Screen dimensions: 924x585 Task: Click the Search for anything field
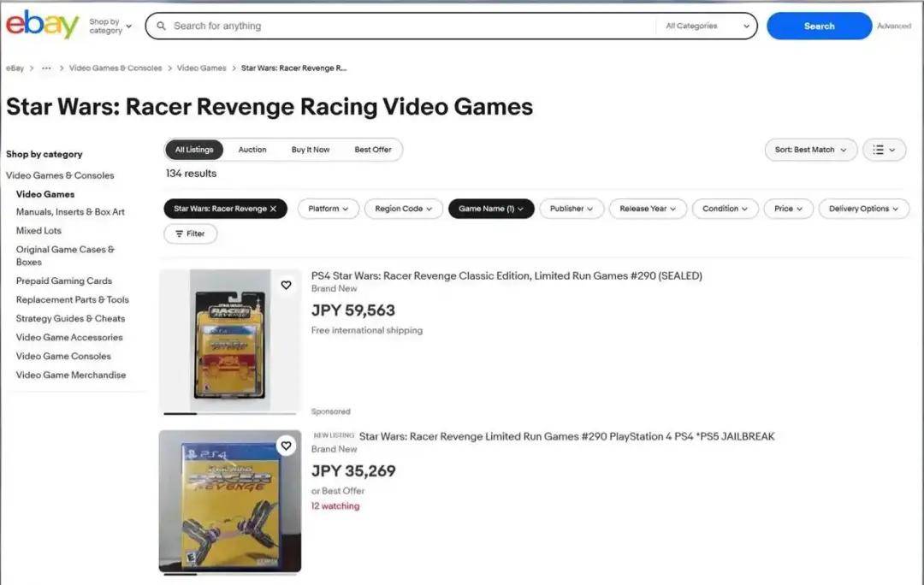[x=411, y=26]
